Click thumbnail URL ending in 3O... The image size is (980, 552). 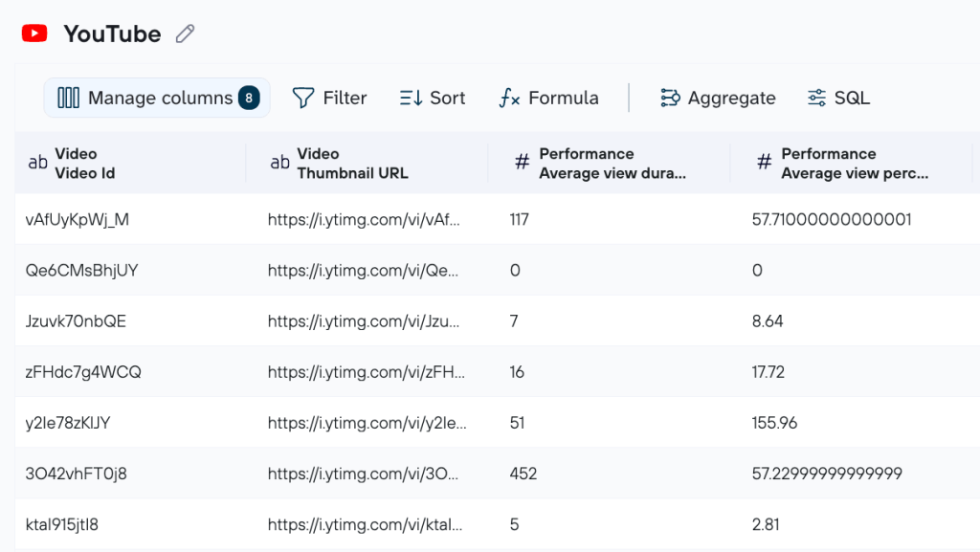[363, 474]
